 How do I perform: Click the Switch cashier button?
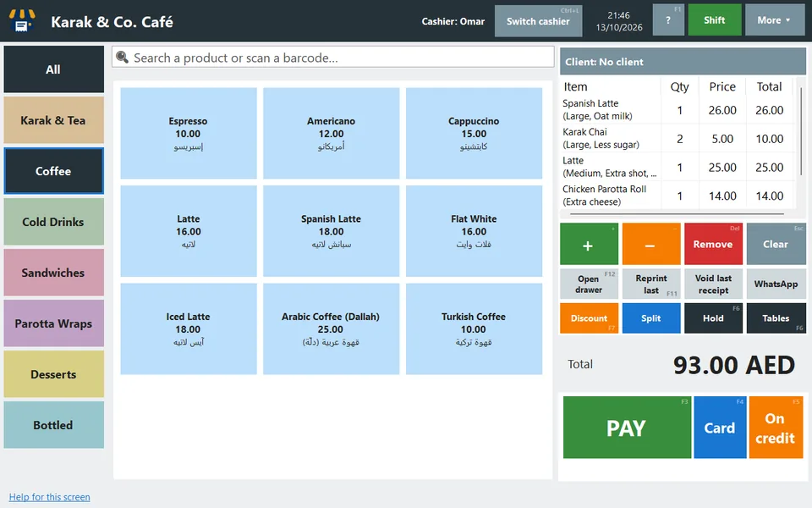pos(538,21)
